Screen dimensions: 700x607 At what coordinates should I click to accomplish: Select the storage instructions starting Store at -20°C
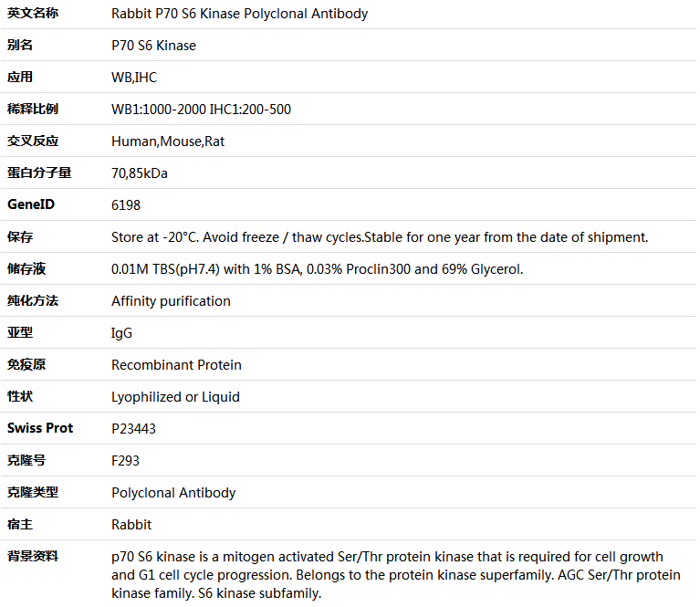380,237
